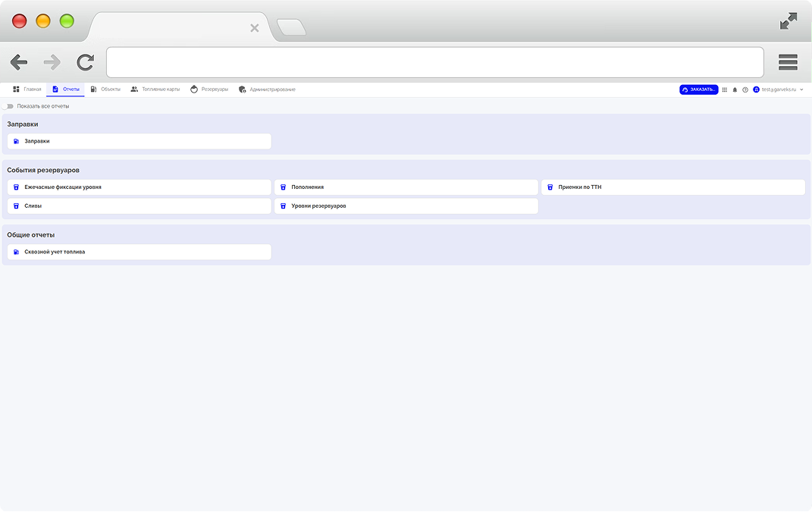Click the browser back arrow
The image size is (812, 512).
tap(19, 62)
